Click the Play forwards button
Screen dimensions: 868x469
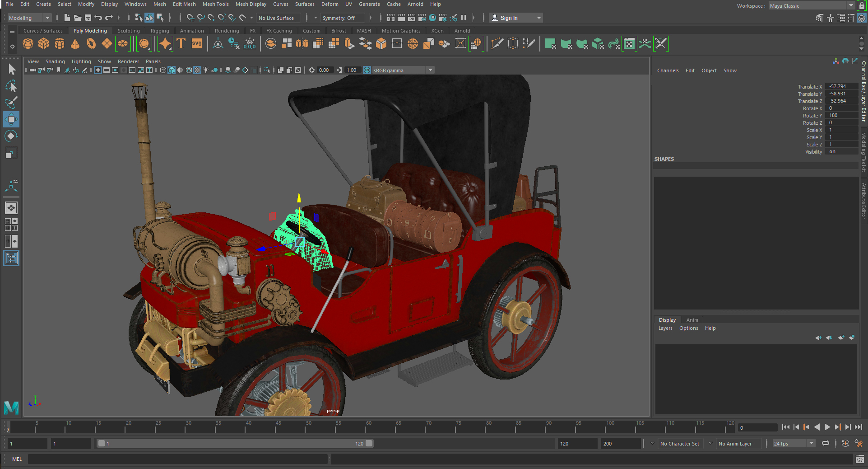(x=827, y=427)
